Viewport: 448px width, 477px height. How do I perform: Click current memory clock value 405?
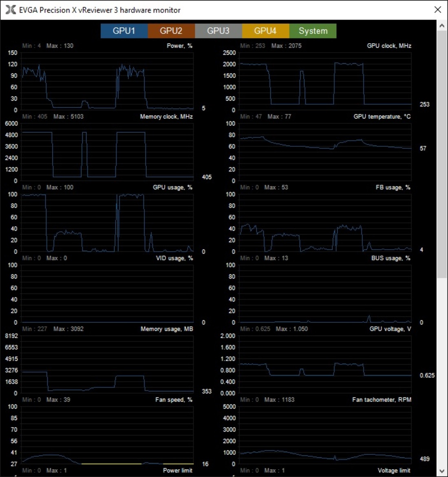pyautogui.click(x=207, y=177)
